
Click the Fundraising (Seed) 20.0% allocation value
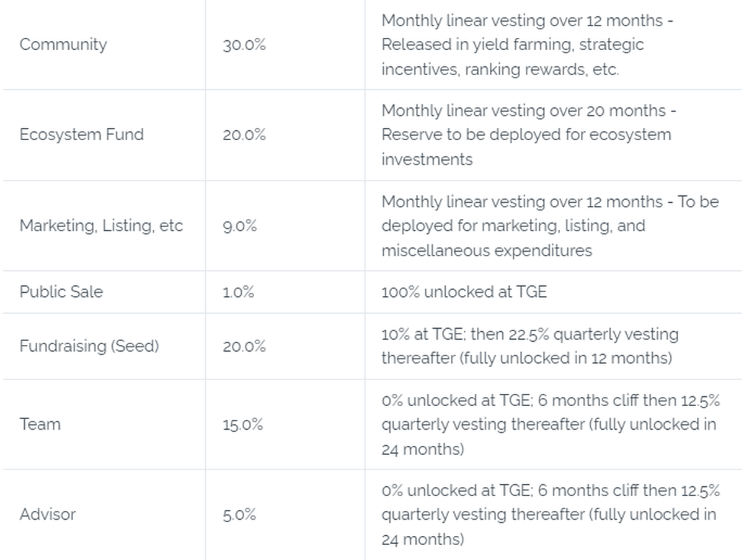tap(244, 346)
